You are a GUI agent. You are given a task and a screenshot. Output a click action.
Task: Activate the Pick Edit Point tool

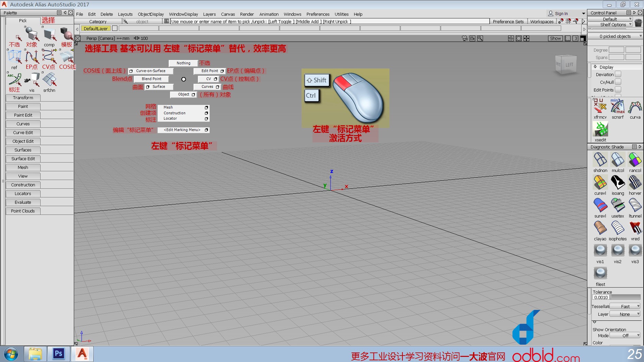point(32,57)
